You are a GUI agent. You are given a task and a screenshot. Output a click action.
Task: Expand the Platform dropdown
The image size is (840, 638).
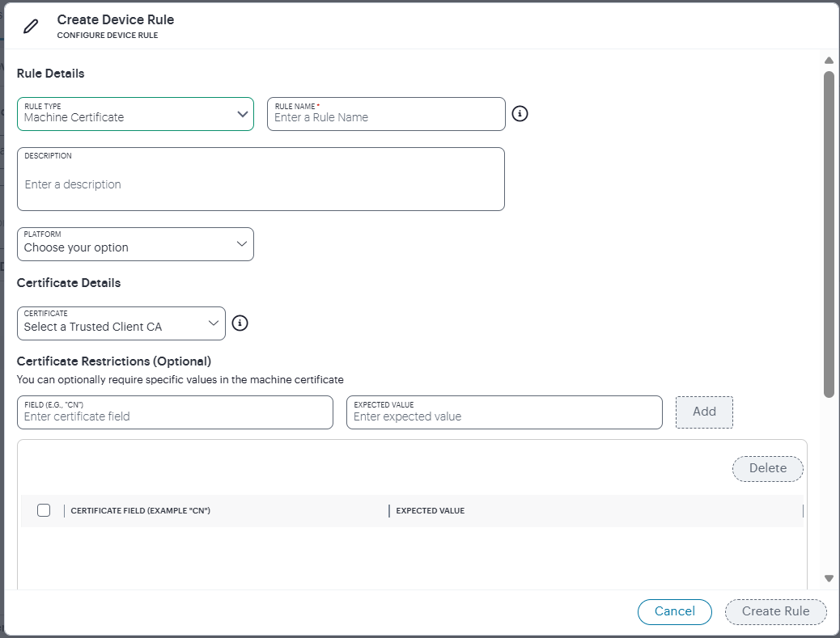(x=135, y=244)
